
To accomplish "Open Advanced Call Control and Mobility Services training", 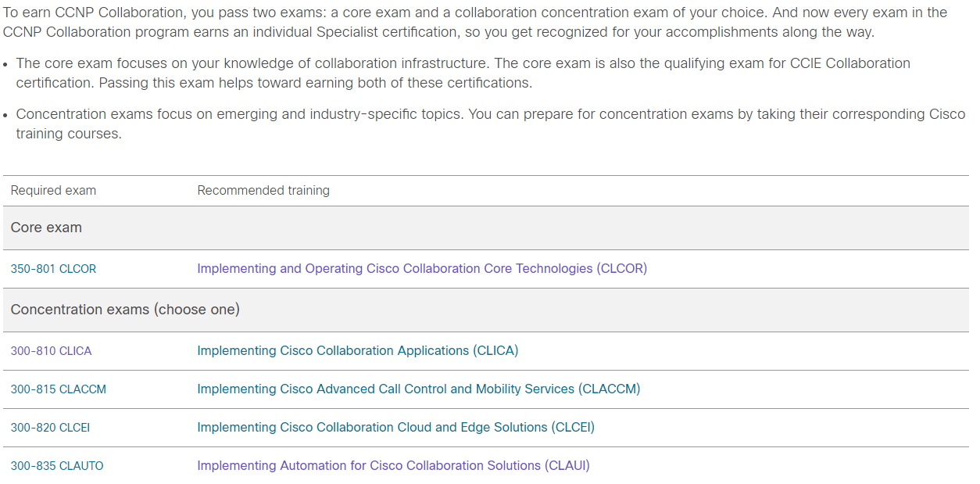I will pyautogui.click(x=419, y=389).
